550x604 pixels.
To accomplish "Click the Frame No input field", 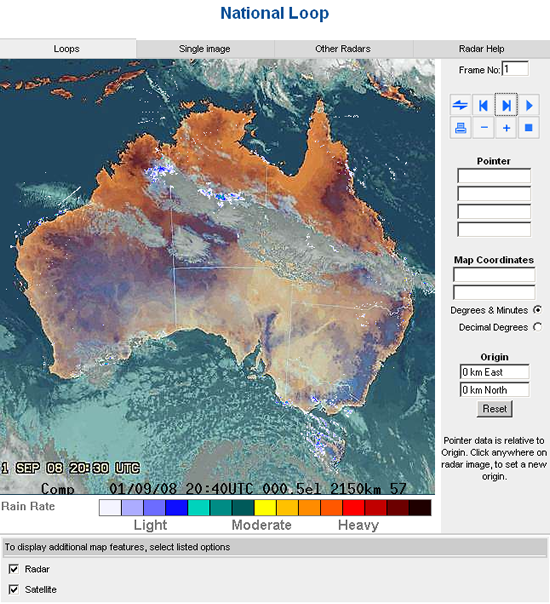I will [515, 69].
